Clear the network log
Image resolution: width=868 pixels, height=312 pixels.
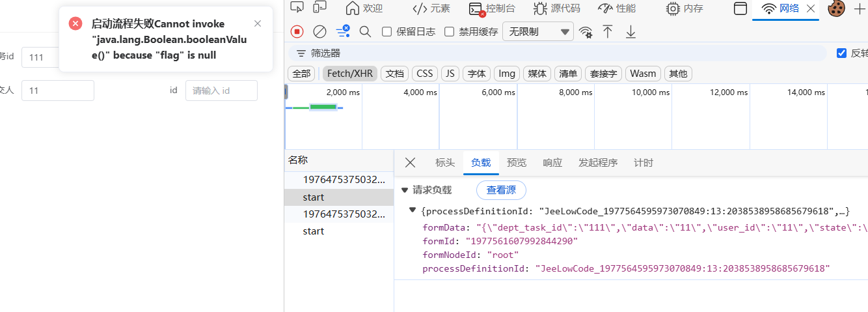319,31
